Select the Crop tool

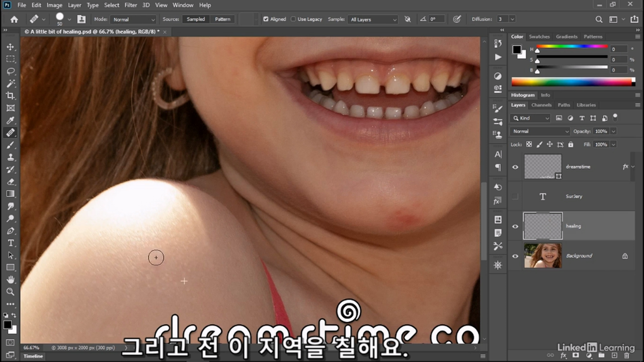click(11, 96)
